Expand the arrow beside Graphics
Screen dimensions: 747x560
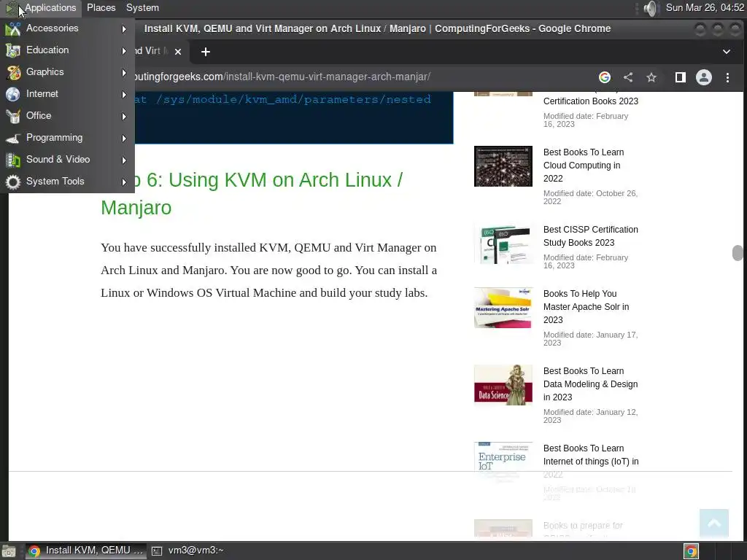pos(124,73)
